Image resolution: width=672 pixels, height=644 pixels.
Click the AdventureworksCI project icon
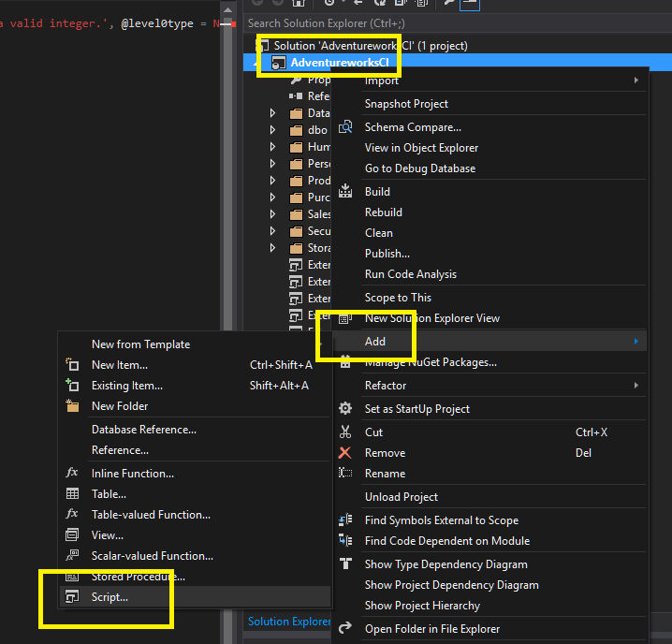tap(279, 63)
